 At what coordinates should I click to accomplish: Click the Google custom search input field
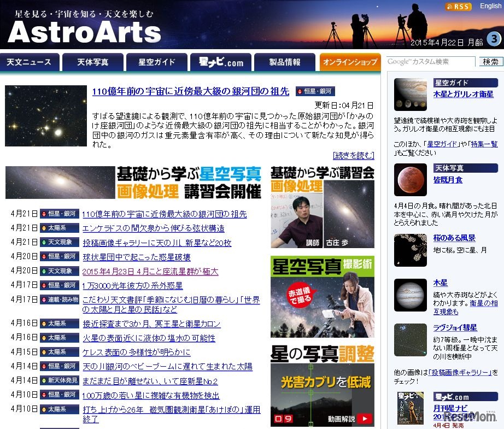click(x=429, y=62)
